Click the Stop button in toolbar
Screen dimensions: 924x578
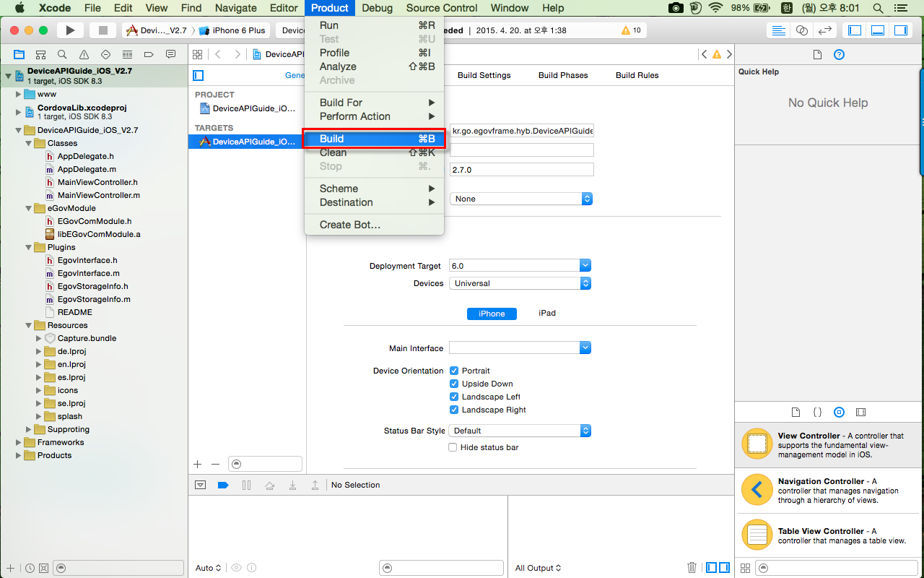coord(103,30)
